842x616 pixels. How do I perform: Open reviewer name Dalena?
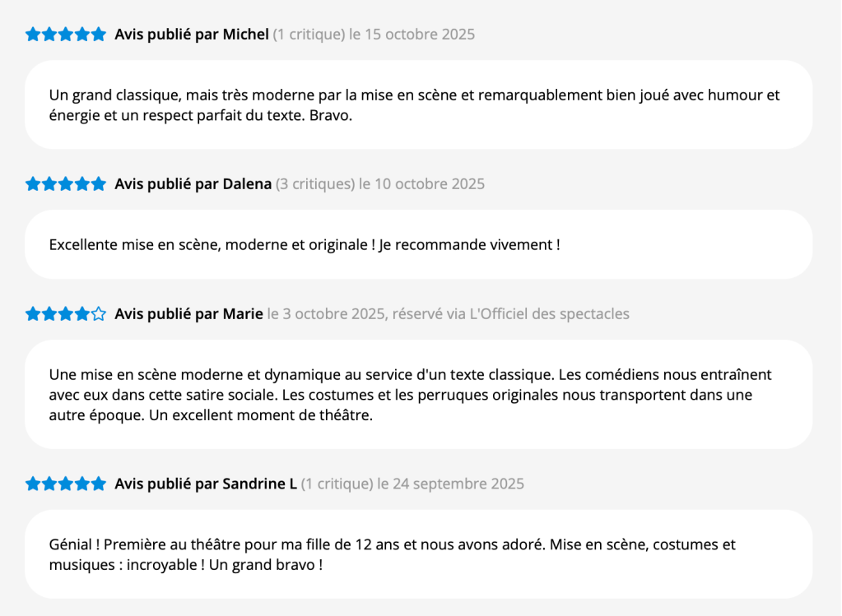(x=247, y=184)
